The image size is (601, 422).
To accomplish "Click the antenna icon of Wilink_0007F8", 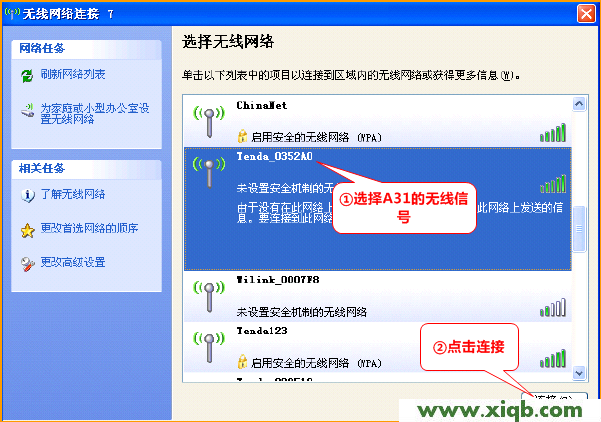I will pos(209,296).
